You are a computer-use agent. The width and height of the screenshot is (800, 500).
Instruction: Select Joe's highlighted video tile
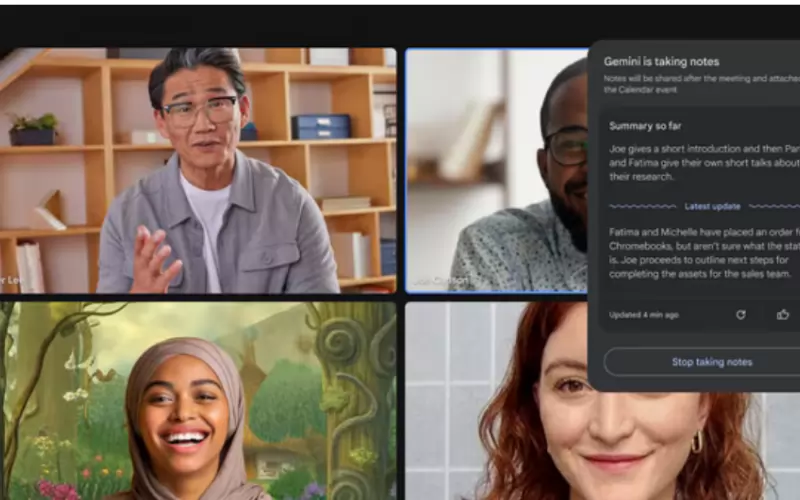(496, 170)
